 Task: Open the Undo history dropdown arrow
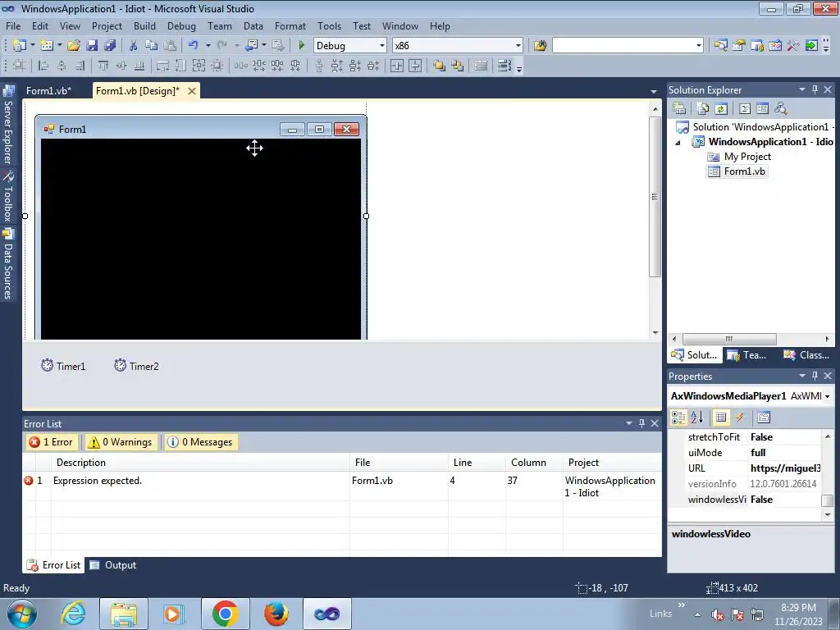pos(208,46)
